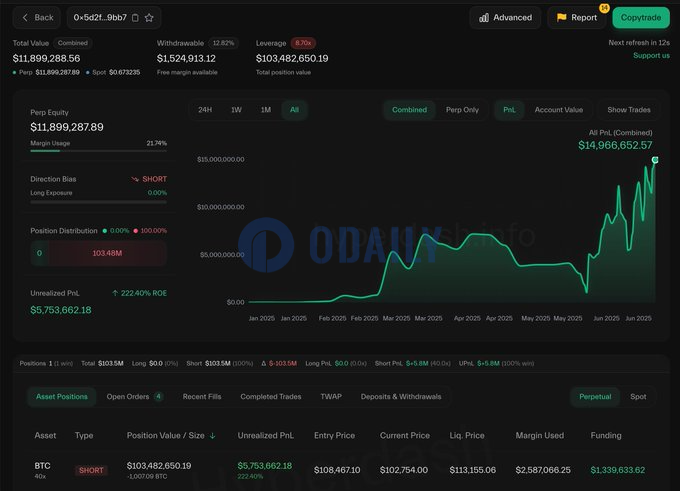The width and height of the screenshot is (680, 491).
Task: Open Advanced view
Action: 505,18
